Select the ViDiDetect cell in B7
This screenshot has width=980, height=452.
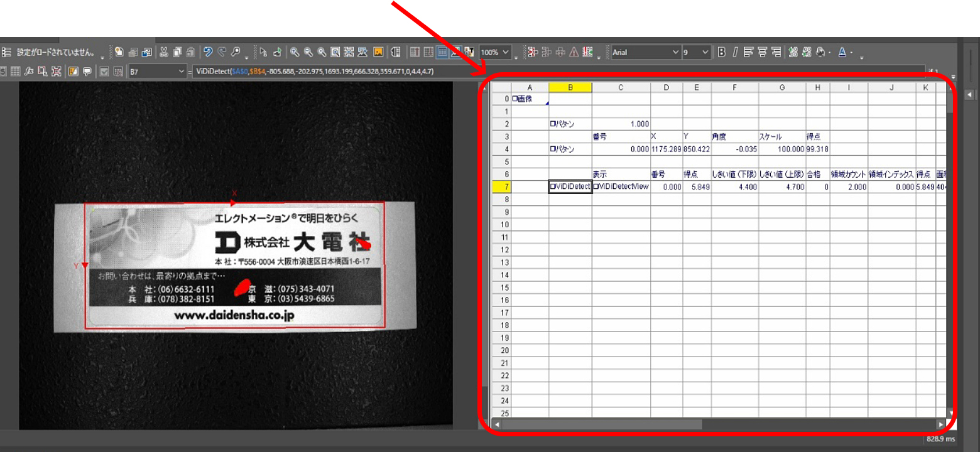click(x=570, y=186)
